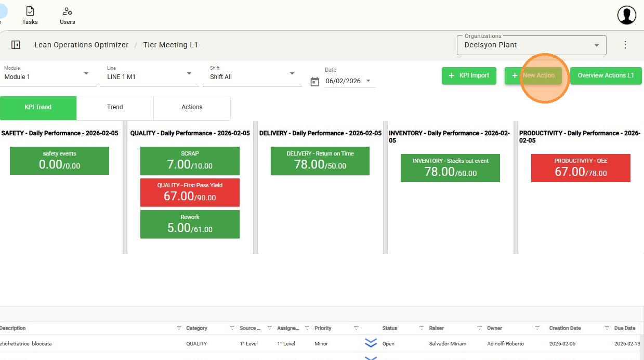Viewport: 644px width, 360px height.
Task: Toggle the sidebar panel icon
Action: tap(16, 45)
